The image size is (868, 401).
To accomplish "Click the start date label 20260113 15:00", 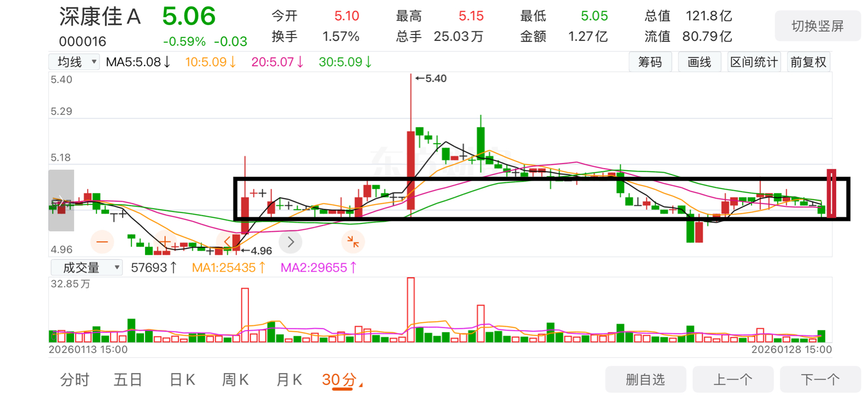I will pyautogui.click(x=88, y=349).
